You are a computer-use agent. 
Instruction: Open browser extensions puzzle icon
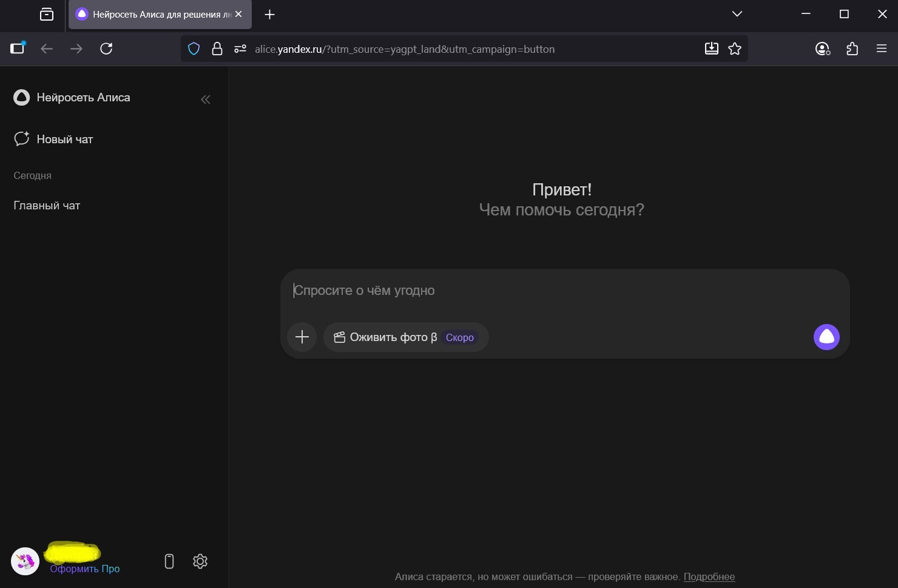(852, 49)
